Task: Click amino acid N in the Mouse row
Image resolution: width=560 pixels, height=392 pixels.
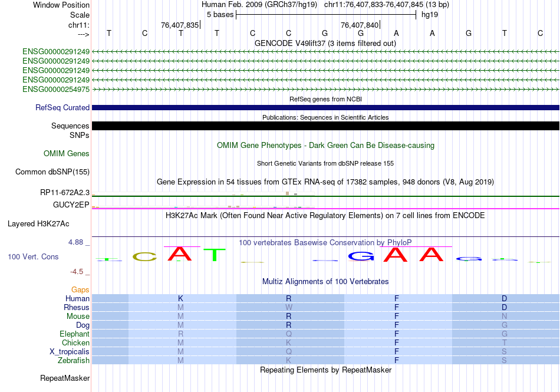Action: tap(504, 317)
